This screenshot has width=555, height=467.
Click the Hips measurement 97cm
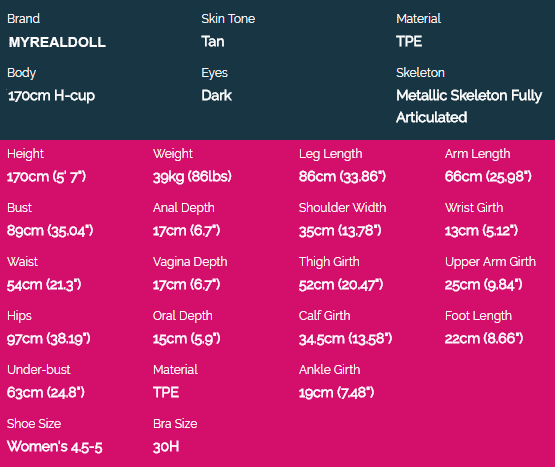(48, 339)
